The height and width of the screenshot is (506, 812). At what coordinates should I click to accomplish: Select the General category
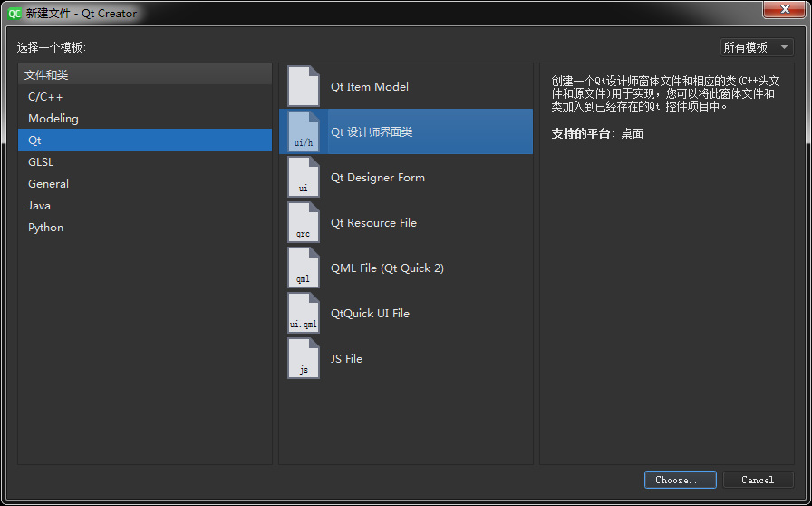[145, 183]
